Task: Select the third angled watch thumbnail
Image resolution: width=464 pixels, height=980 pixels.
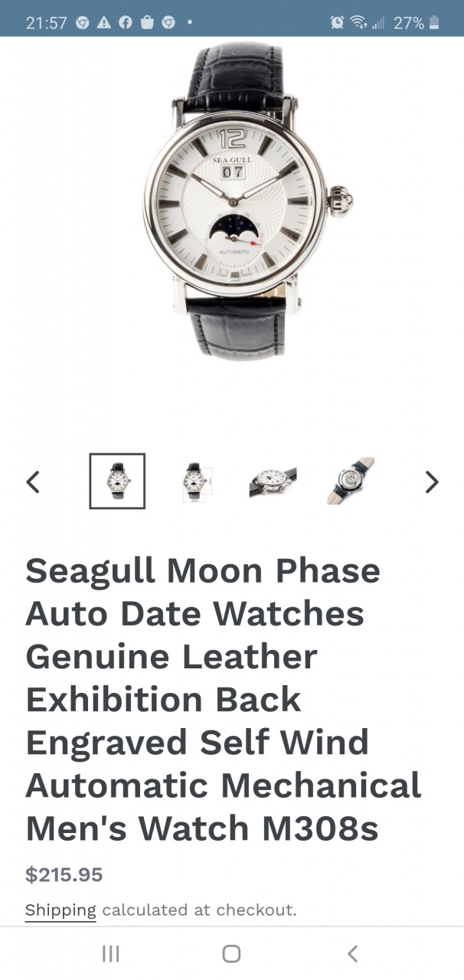Action: (x=273, y=482)
